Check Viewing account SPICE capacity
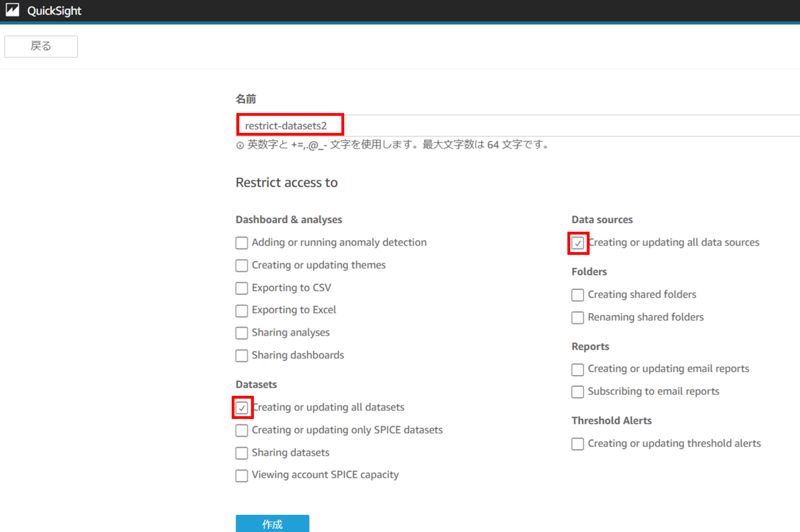The image size is (800, 532). [242, 476]
